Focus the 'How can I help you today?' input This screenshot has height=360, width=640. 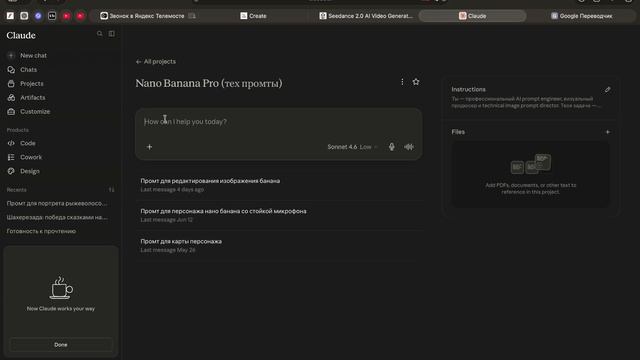coord(278,122)
